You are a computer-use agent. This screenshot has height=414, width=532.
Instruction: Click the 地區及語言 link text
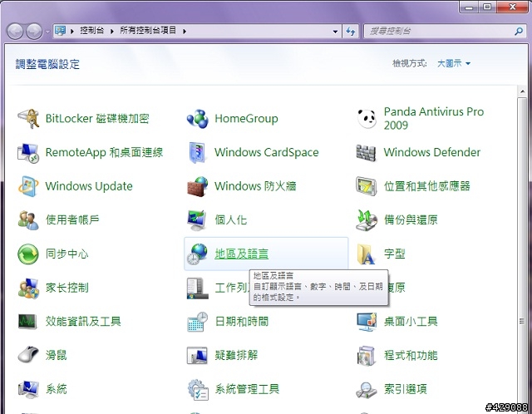tap(242, 254)
